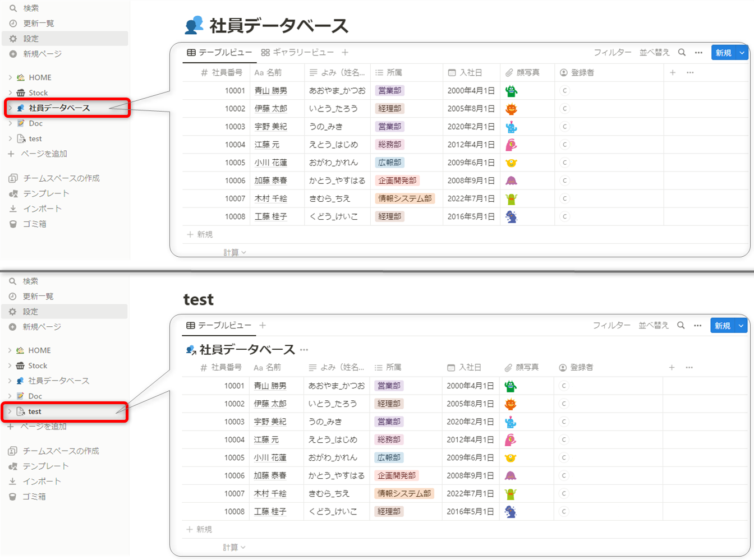
Task: Click 青山 勝男's green monster photo on test page
Action: pos(510,386)
